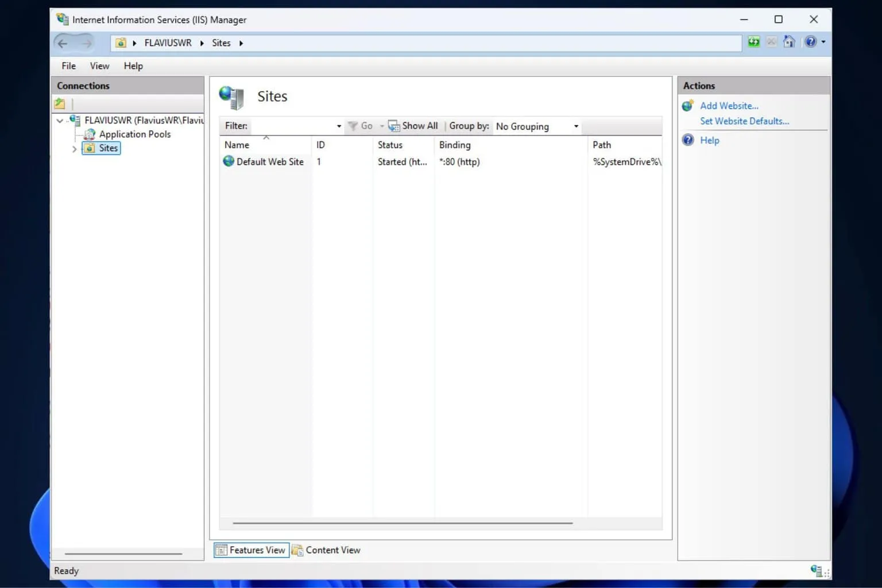Select Application Pools in the tree

134,134
